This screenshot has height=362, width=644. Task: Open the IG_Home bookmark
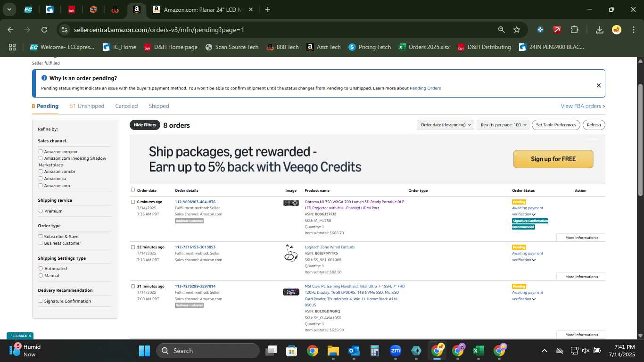point(119,47)
